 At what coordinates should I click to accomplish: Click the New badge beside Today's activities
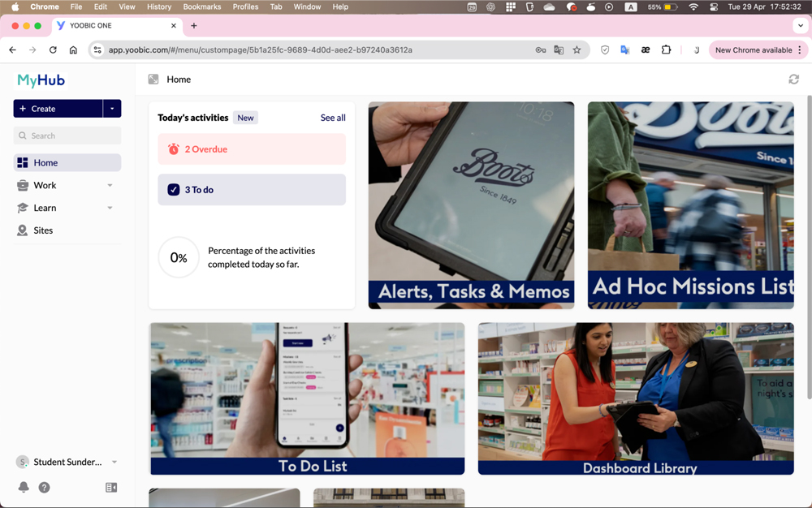pyautogui.click(x=245, y=118)
